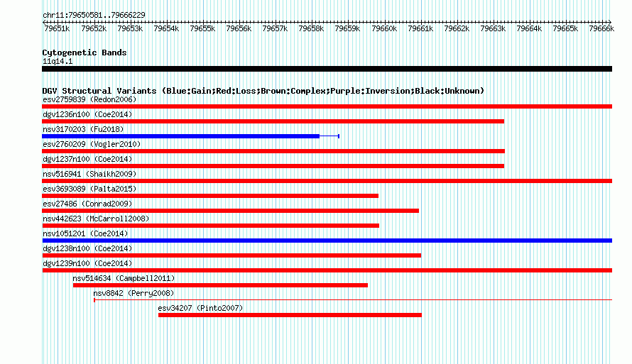The width and height of the screenshot is (632, 364).
Task: Open dgv1237n100 (Coe2014) variant label
Action: [87, 159]
